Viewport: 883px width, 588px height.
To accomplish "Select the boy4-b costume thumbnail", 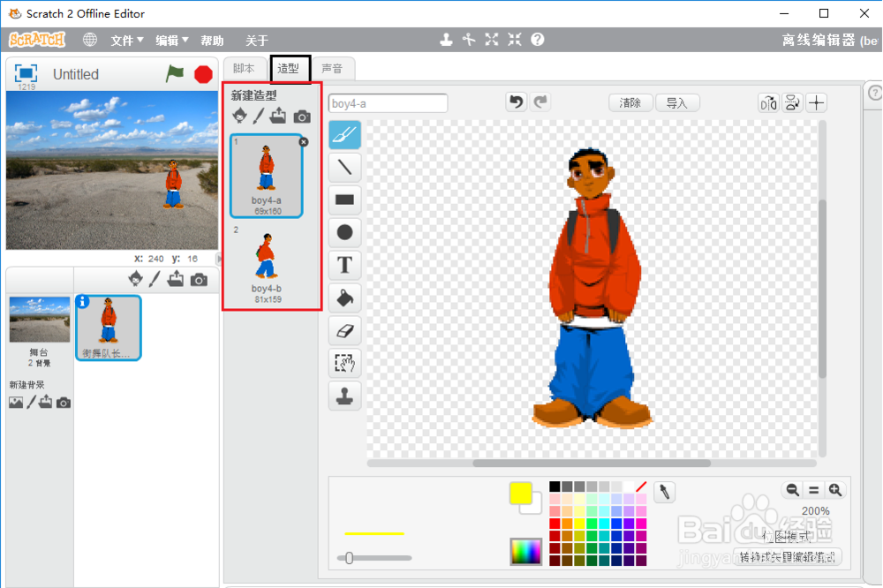I will [267, 266].
